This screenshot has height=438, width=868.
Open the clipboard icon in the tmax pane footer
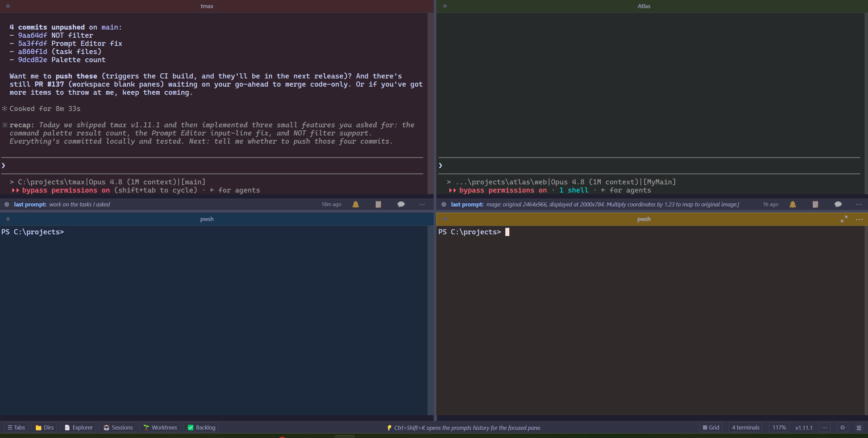click(x=378, y=204)
